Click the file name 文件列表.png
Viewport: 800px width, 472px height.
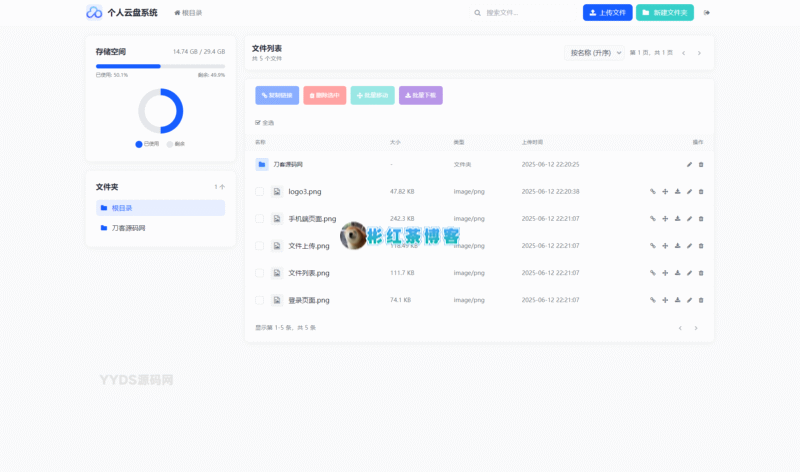click(x=309, y=273)
